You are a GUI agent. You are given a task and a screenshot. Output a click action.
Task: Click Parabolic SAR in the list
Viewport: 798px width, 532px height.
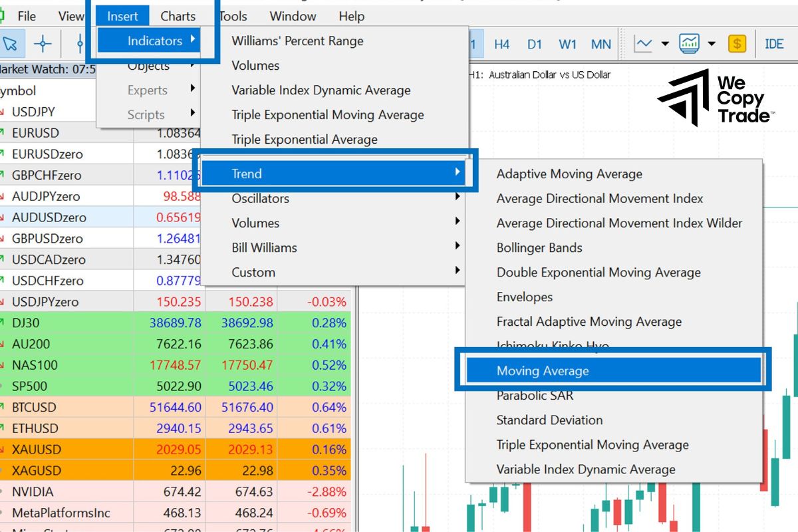(535, 396)
